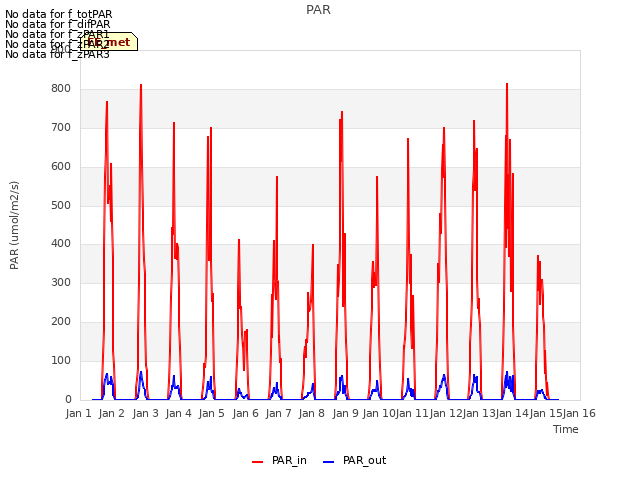640x480 pixels.
Task: Click the Jan 1 x-axis tick label
Action: [78, 413]
